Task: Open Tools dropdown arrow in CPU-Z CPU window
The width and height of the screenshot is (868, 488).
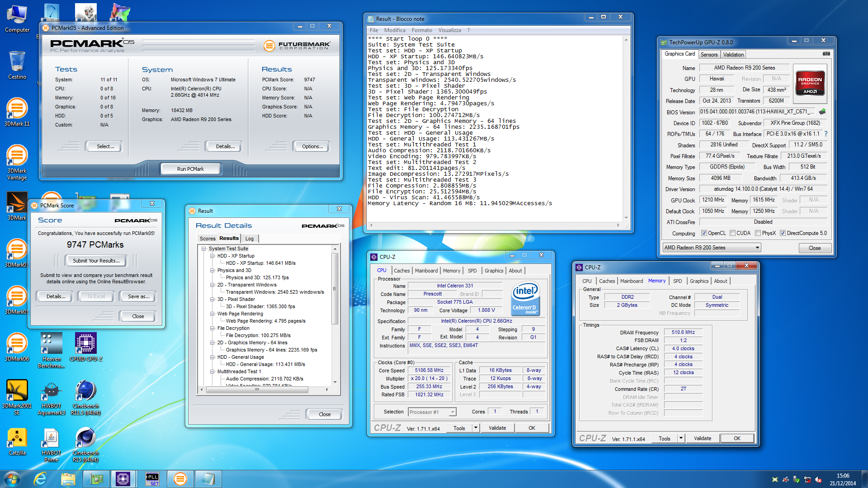Action: [x=476, y=427]
